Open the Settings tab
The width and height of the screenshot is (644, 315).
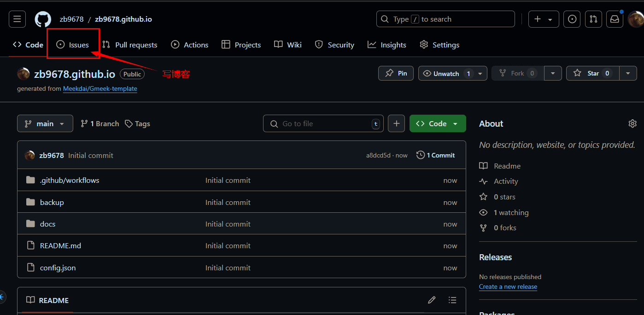coord(439,45)
